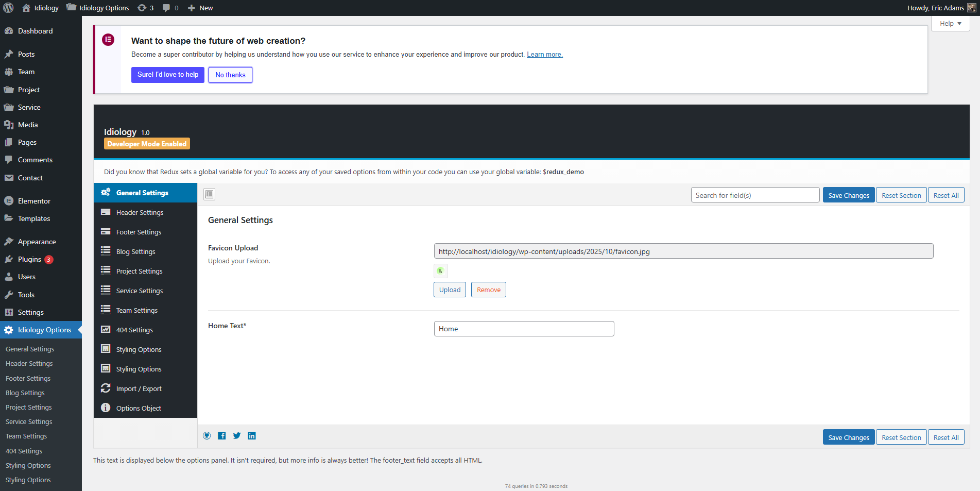
Task: Open the Facebook link in footer
Action: click(x=222, y=436)
